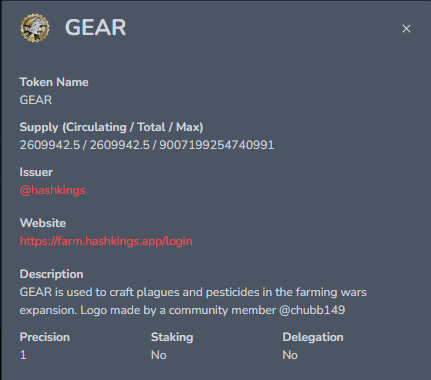Click the max supply number 9007199254740991
This screenshot has width=431, height=380.
(x=217, y=145)
